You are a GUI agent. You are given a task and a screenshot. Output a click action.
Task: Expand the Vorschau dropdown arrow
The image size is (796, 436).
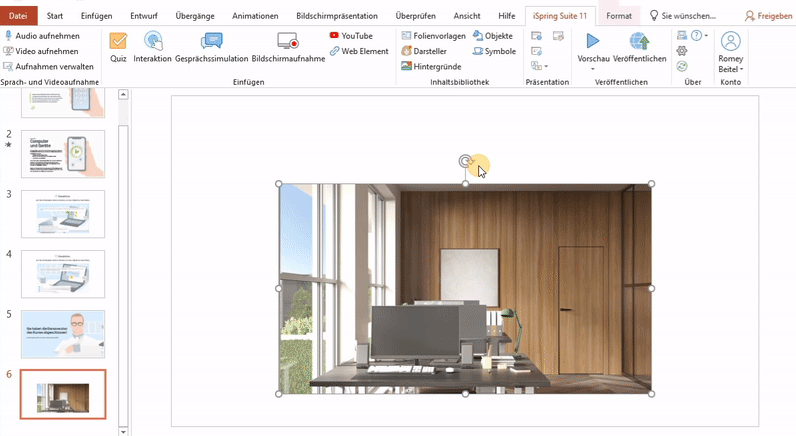(593, 69)
